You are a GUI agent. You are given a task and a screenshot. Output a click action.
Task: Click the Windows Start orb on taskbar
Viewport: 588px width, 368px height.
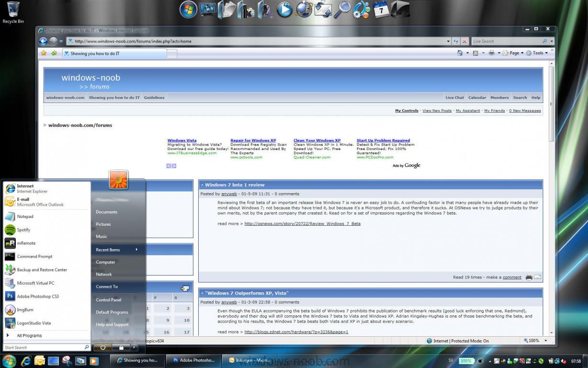9,360
